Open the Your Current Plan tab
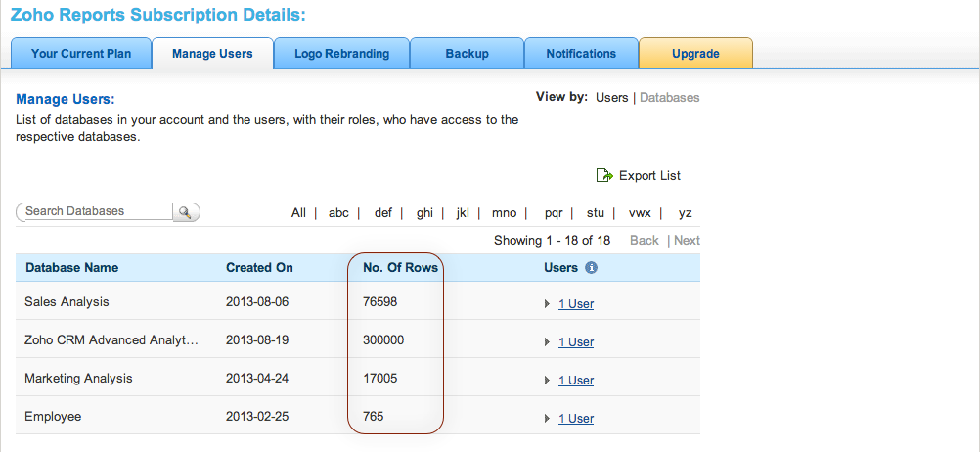Screen dimensions: 980x452 pyautogui.click(x=81, y=53)
